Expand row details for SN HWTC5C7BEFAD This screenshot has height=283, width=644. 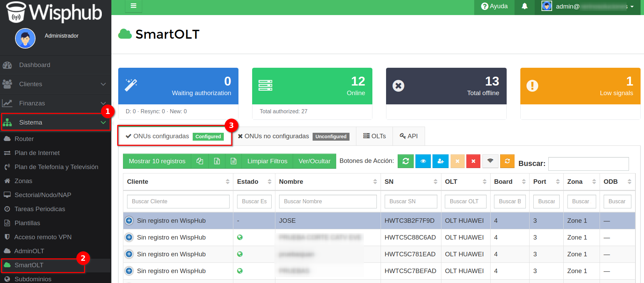point(129,271)
